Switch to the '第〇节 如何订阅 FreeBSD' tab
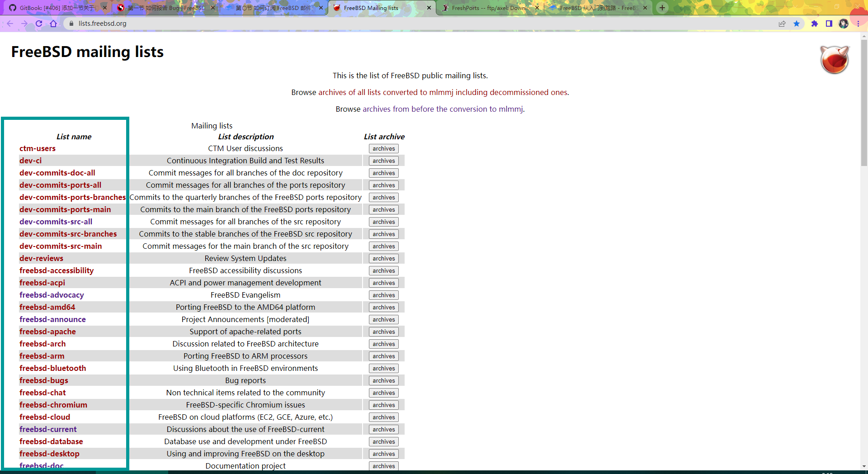The height and width of the screenshot is (474, 868). [x=273, y=8]
